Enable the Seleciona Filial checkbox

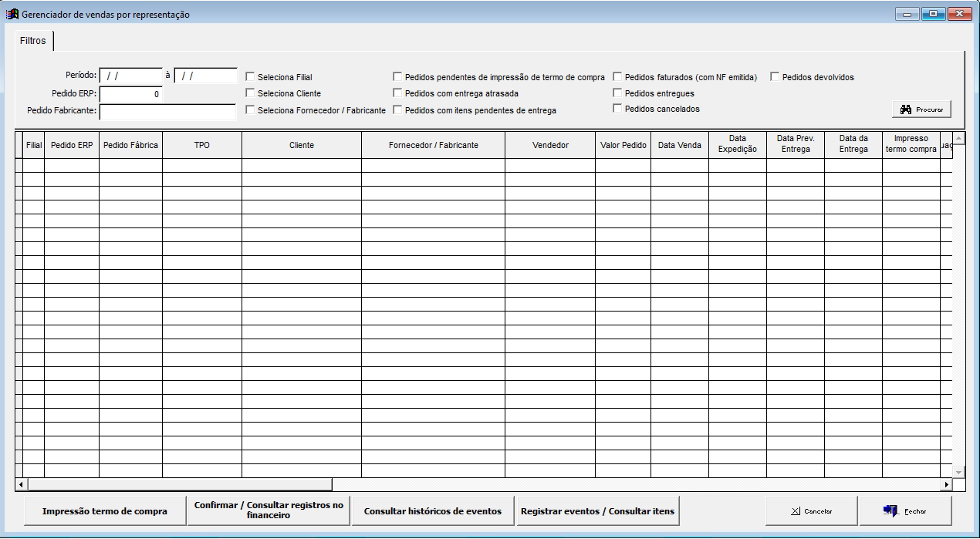[250, 77]
